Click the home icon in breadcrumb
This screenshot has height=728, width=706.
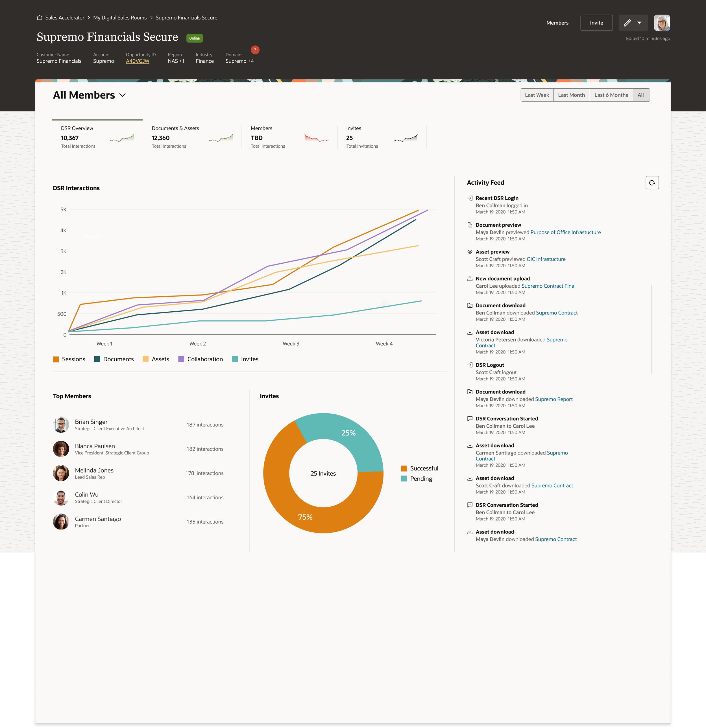click(x=39, y=18)
